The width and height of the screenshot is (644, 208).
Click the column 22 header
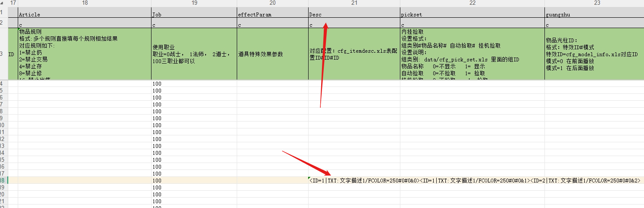472,3
